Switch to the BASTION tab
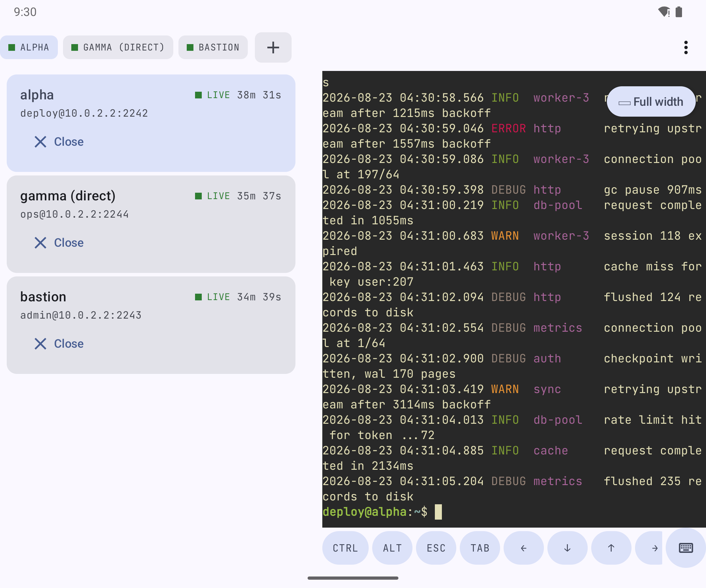706x588 pixels. (213, 47)
